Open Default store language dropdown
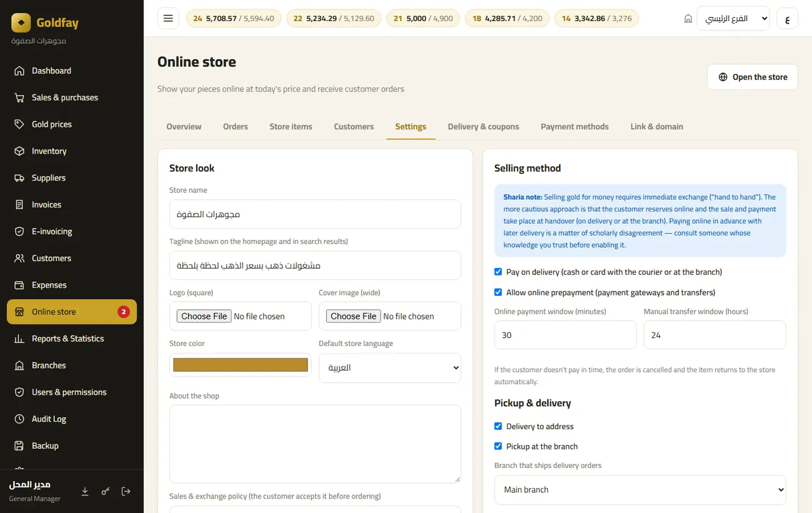812x513 pixels. pyautogui.click(x=390, y=368)
